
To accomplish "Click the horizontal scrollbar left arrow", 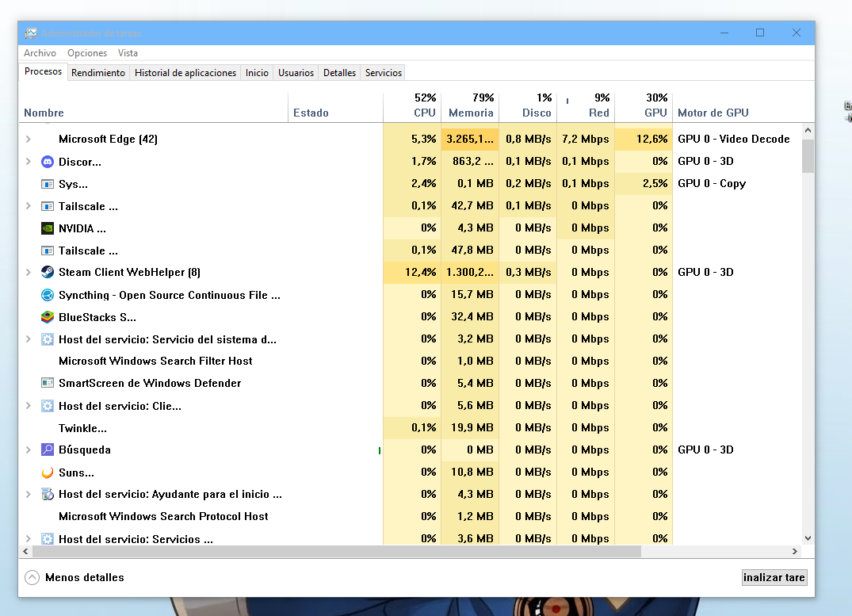I will 25,551.
